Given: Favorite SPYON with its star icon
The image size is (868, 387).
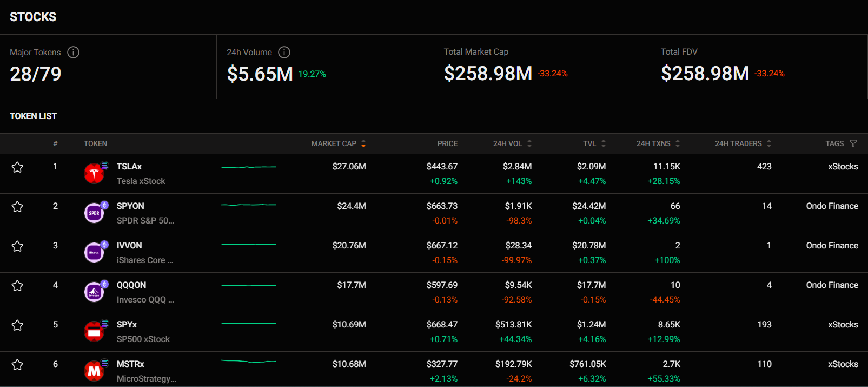Looking at the screenshot, I should point(17,207).
